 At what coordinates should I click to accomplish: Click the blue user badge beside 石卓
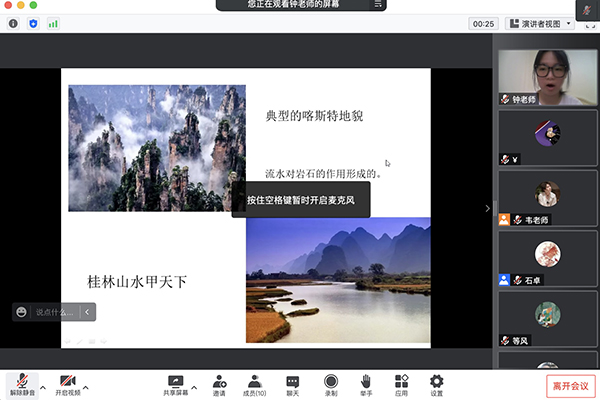click(504, 280)
